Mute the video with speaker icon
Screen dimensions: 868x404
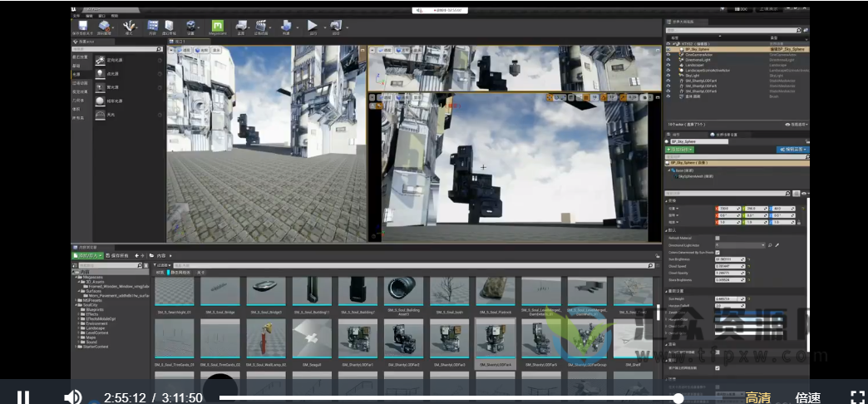[x=73, y=397]
